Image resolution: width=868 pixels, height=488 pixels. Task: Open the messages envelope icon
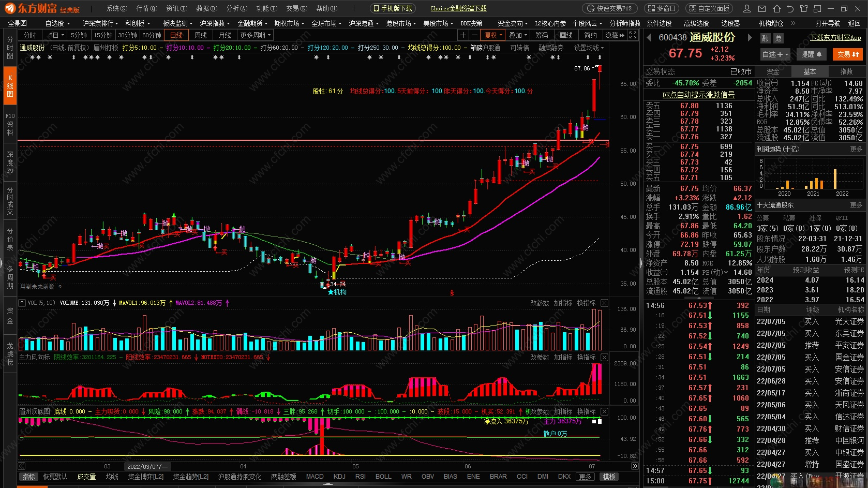point(762,9)
